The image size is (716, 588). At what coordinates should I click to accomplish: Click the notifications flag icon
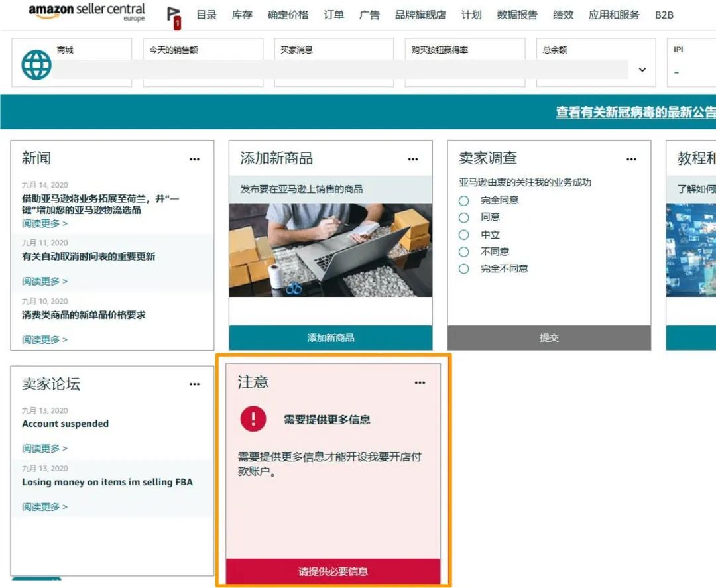click(x=172, y=15)
